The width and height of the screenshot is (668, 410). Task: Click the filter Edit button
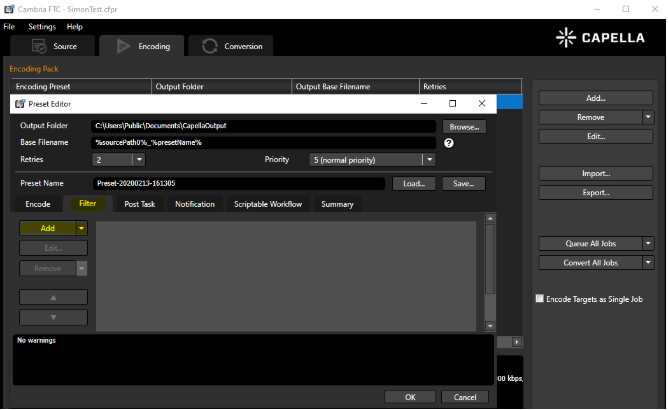click(53, 248)
